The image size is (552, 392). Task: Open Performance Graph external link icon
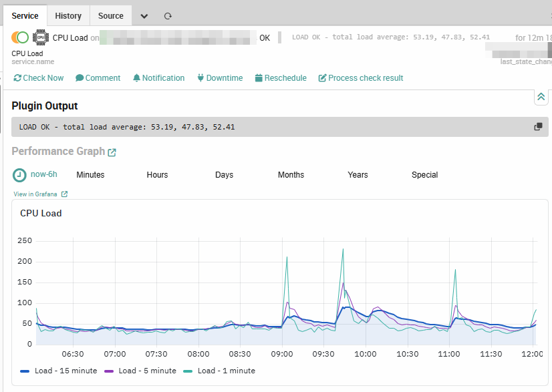click(112, 152)
